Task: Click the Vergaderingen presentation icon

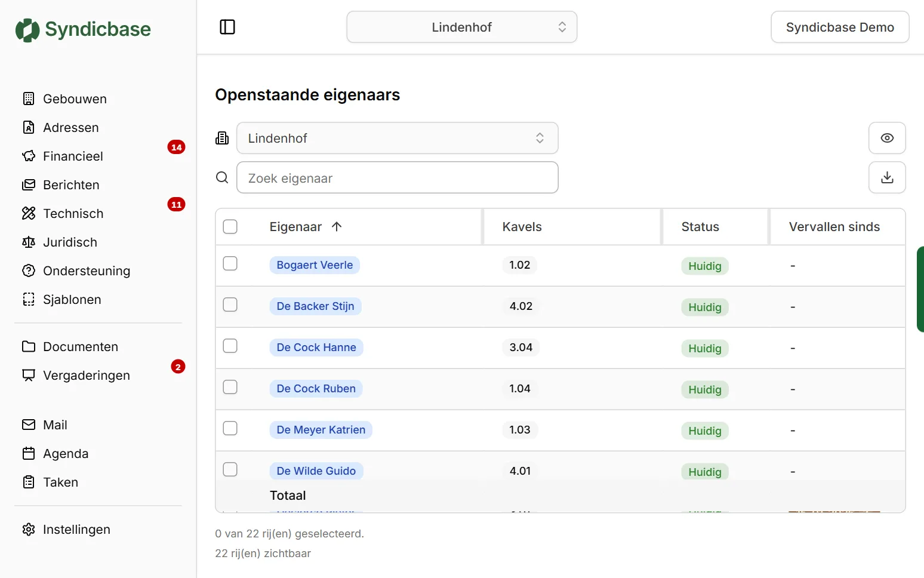Action: (29, 375)
